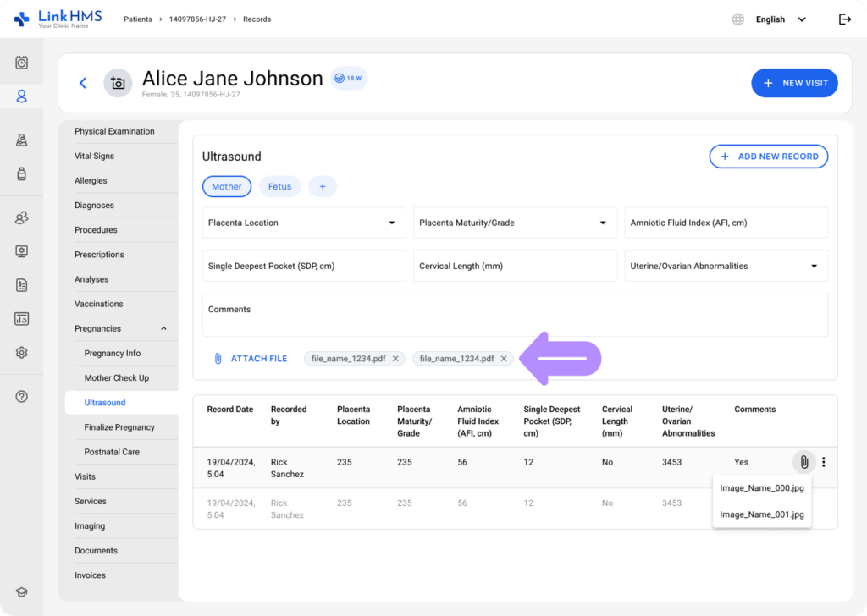Screen dimensions: 867x616
Task: Open the Placenta Maturity/Grade dropdown
Action: pos(515,223)
